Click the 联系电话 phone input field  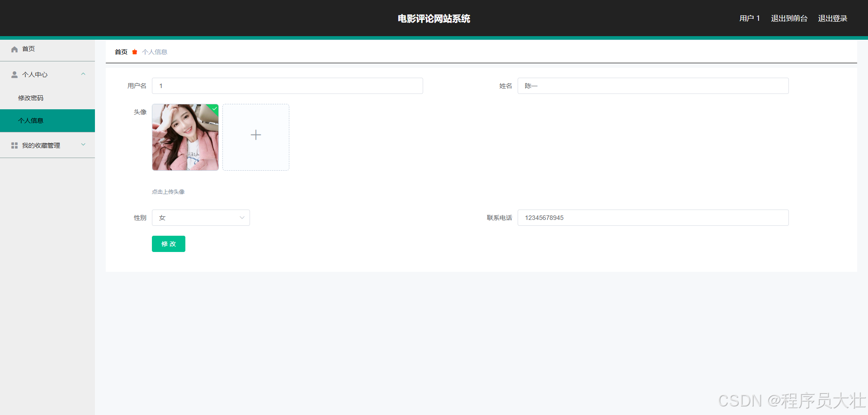coord(652,217)
